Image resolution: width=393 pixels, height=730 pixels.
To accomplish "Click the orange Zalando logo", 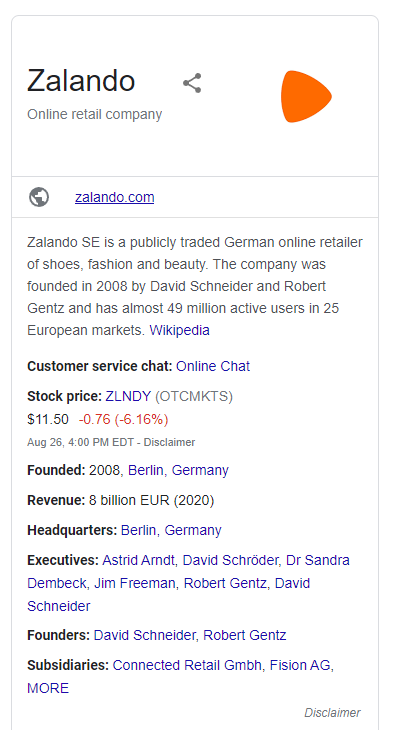I will (306, 96).
